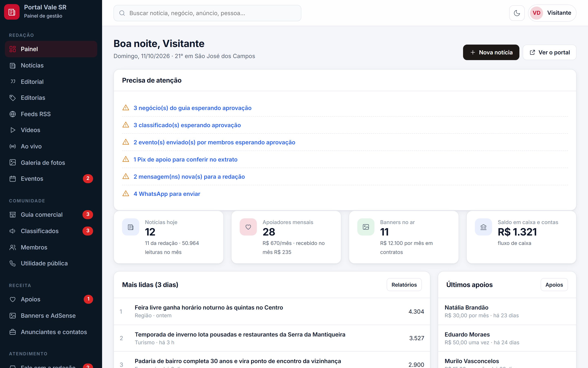Open Guia comercial store icon
The image size is (588, 368).
pos(13,215)
